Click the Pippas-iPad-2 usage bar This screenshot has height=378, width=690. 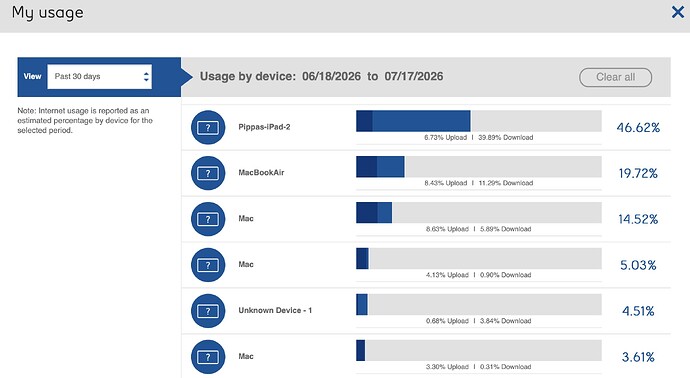coord(479,121)
